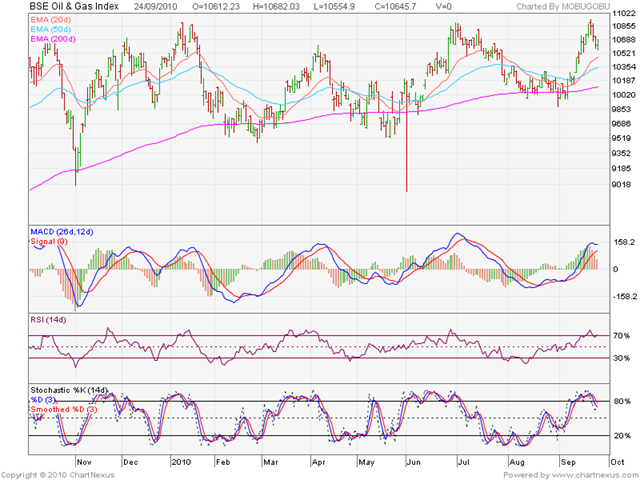Click the RSI 30% level label
The image size is (640, 480).
pyautogui.click(x=622, y=358)
